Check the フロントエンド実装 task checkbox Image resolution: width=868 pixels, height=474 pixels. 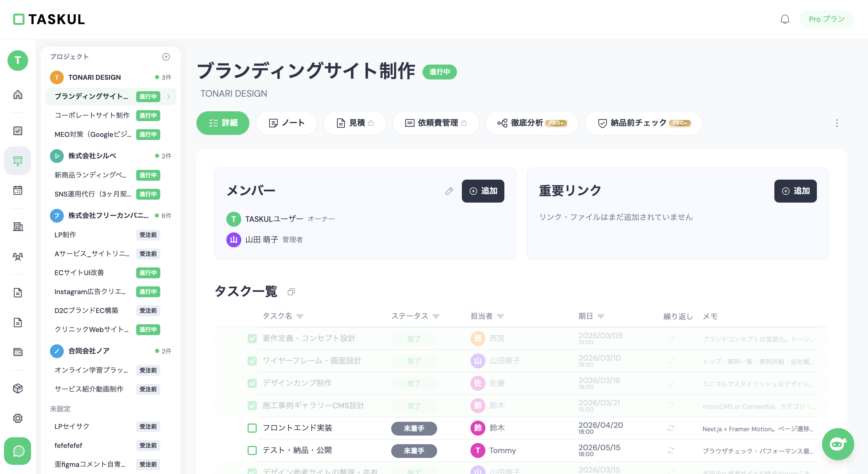point(252,428)
